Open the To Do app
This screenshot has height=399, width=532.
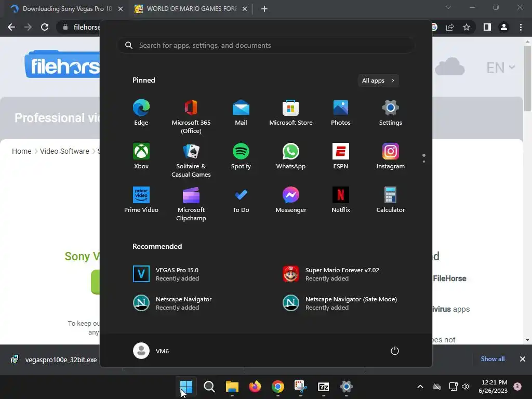[241, 200]
